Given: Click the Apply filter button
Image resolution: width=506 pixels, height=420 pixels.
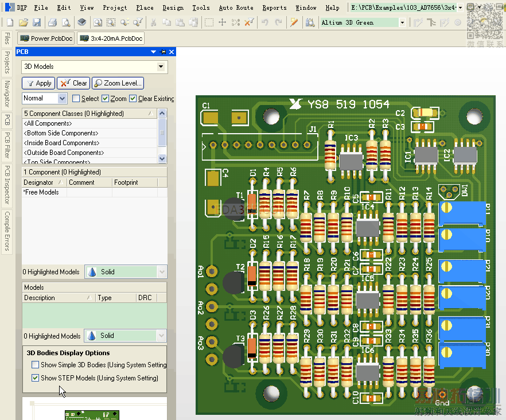Looking at the screenshot, I should click(x=38, y=83).
